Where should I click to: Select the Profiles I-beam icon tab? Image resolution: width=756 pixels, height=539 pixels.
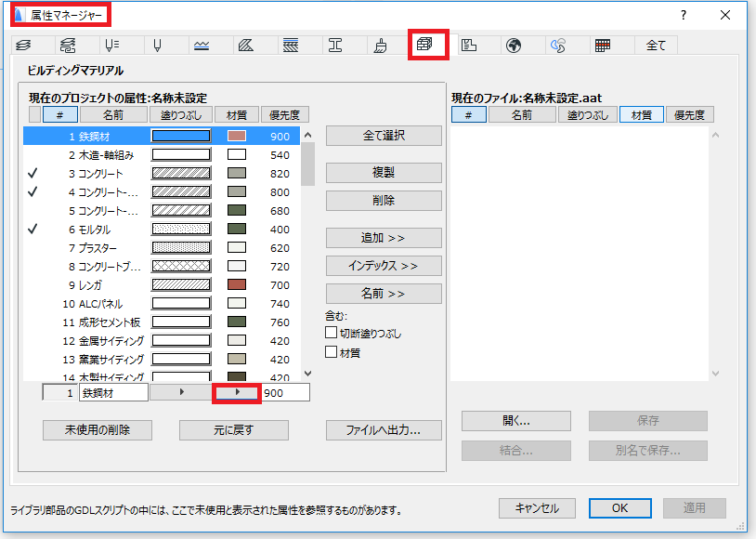click(335, 46)
